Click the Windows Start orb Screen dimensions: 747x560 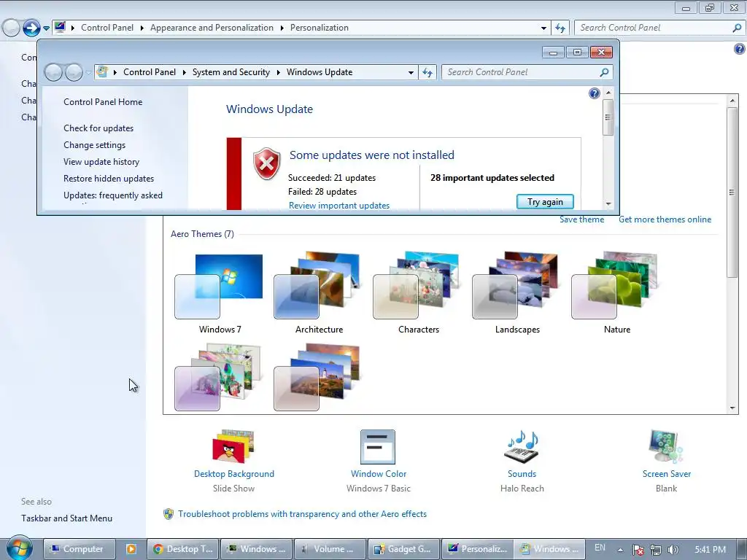[19, 548]
